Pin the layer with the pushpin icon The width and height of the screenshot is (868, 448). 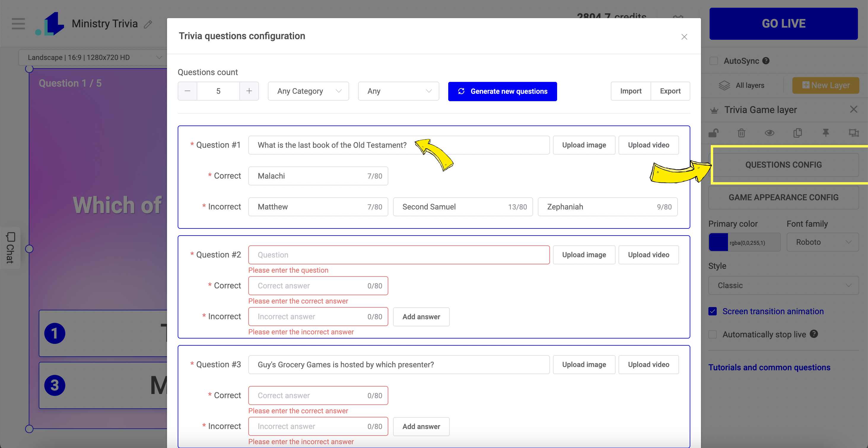click(826, 133)
